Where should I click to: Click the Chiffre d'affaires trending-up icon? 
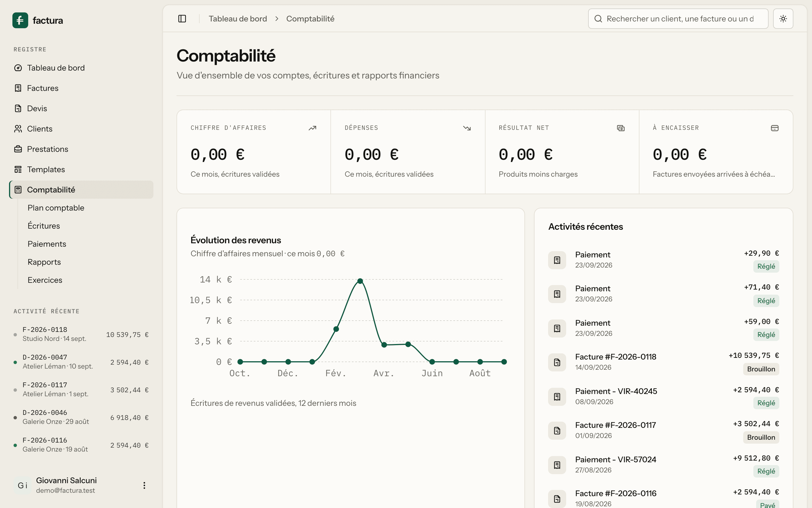312,128
